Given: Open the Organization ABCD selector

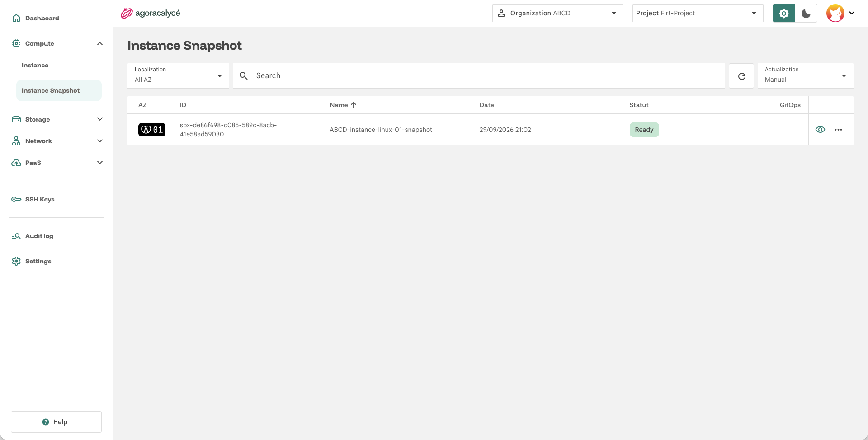Looking at the screenshot, I should tap(557, 13).
